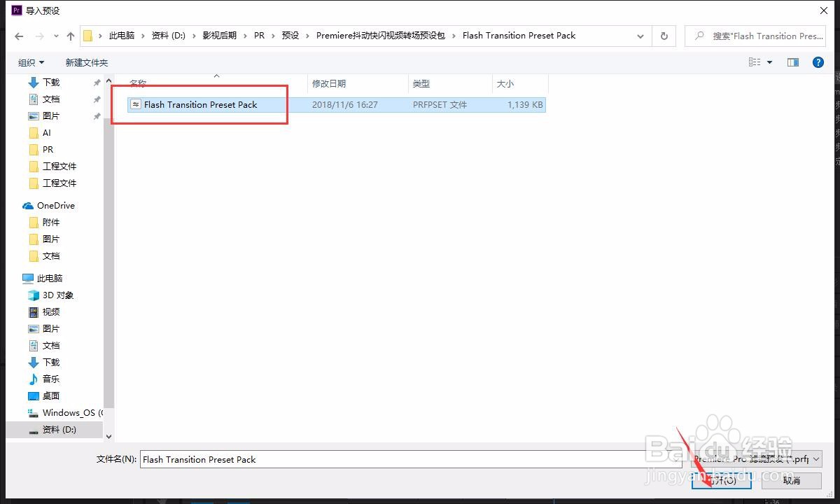The width and height of the screenshot is (840, 504).
Task: Open file type filter dropdown
Action: click(756, 459)
